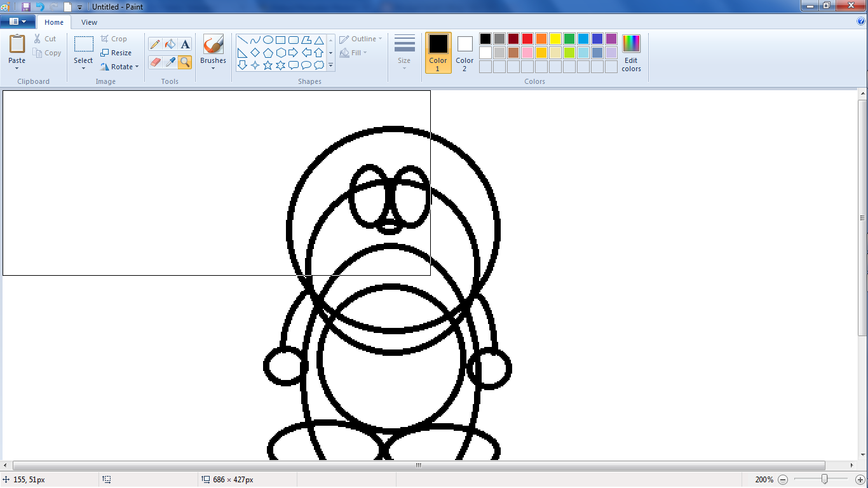The image size is (868, 488).
Task: Save the drawing from Quick Access Toolbar
Action: (x=26, y=6)
